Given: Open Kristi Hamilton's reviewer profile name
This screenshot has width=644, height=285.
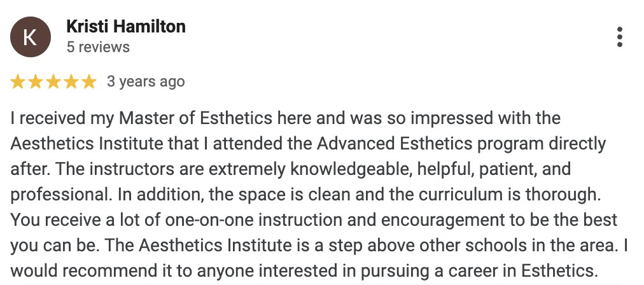Looking at the screenshot, I should tap(125, 27).
